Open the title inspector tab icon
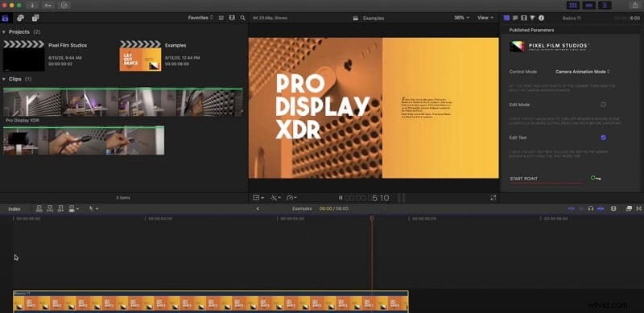 coord(506,18)
